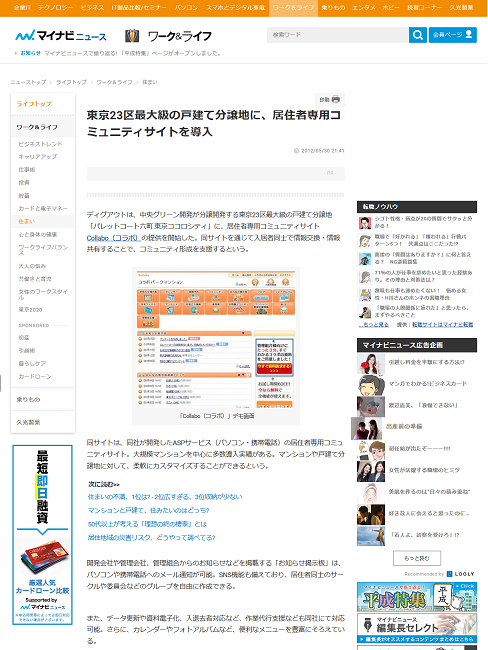Open the Collabo demo screenshot image
488x650 pixels.
click(x=216, y=339)
